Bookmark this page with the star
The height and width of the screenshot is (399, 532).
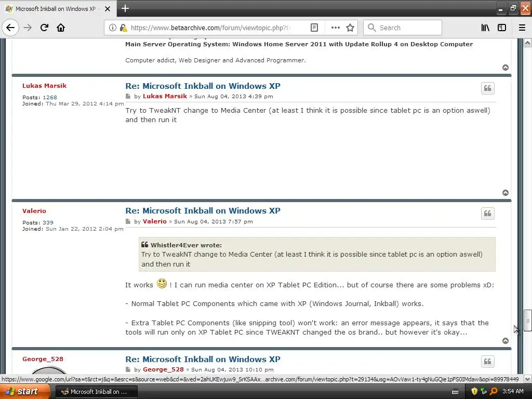(350, 28)
